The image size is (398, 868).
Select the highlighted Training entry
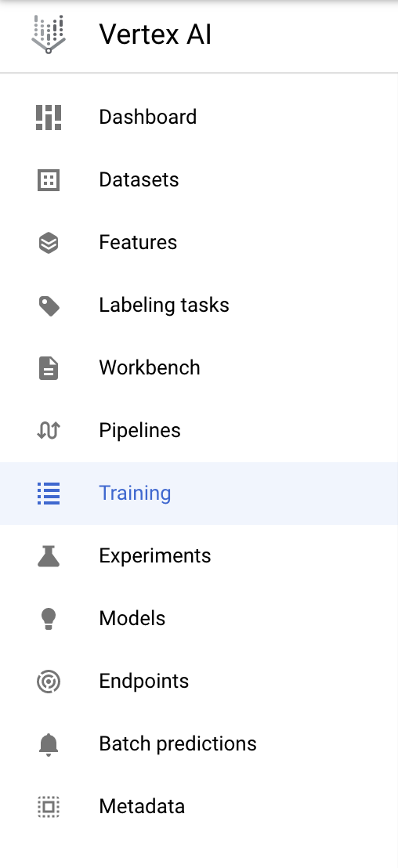pos(199,494)
